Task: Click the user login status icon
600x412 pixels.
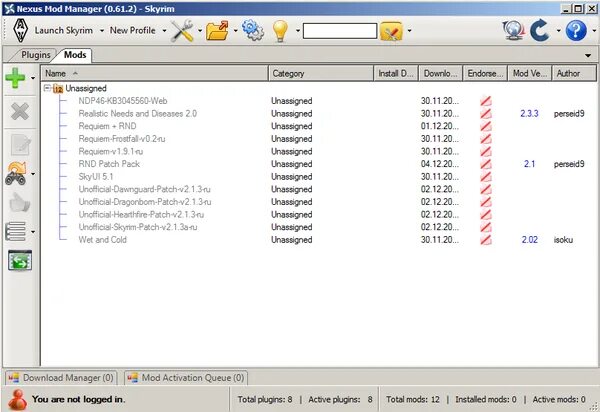Action: [18, 400]
